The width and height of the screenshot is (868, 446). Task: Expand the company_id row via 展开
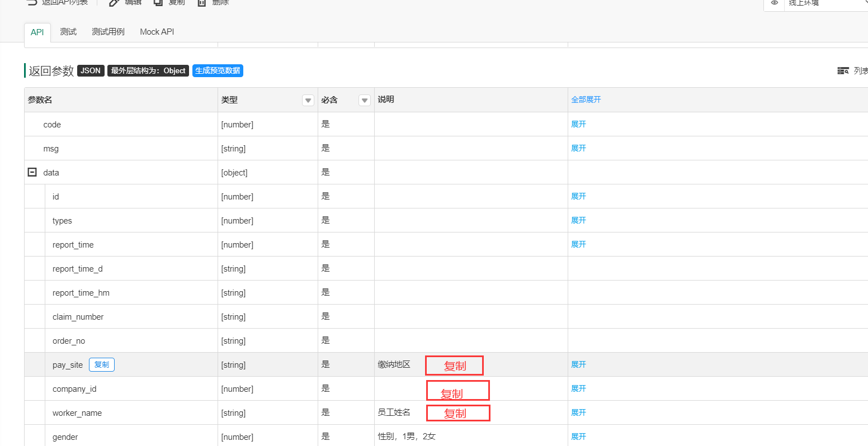coord(578,388)
